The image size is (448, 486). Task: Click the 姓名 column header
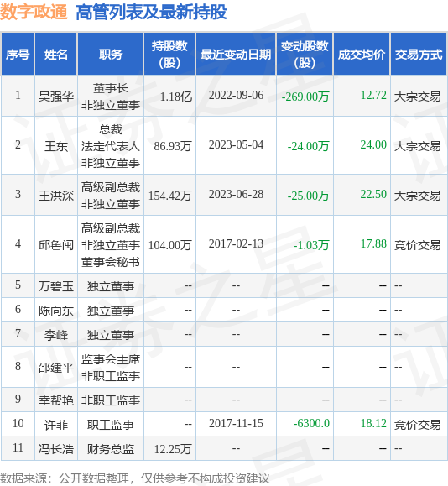coord(55,54)
